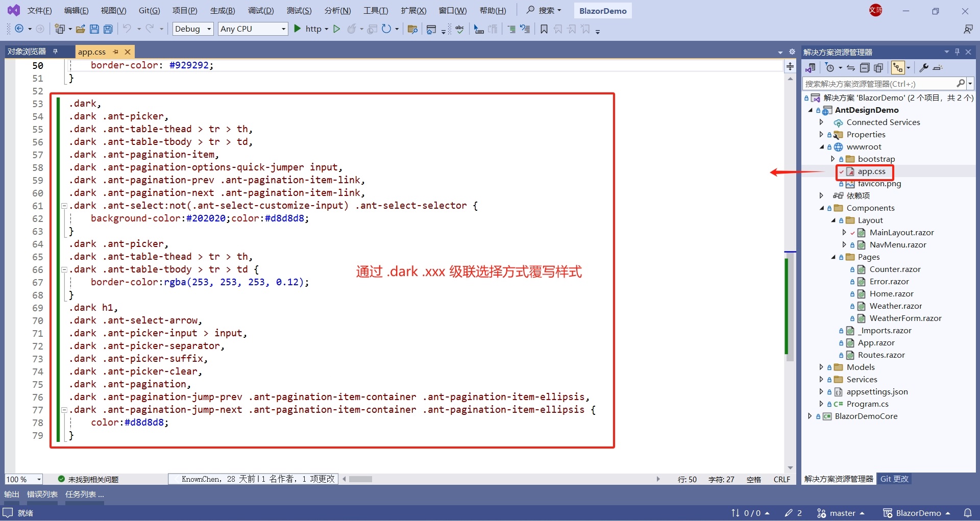Click the Pending Changes Filter clock icon
This screenshot has width=980, height=521.
point(830,68)
